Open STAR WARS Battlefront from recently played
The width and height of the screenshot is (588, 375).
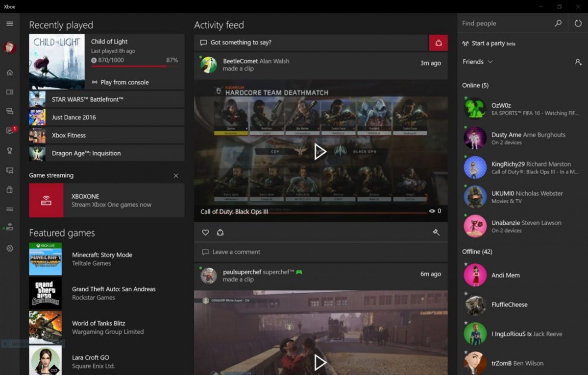107,99
